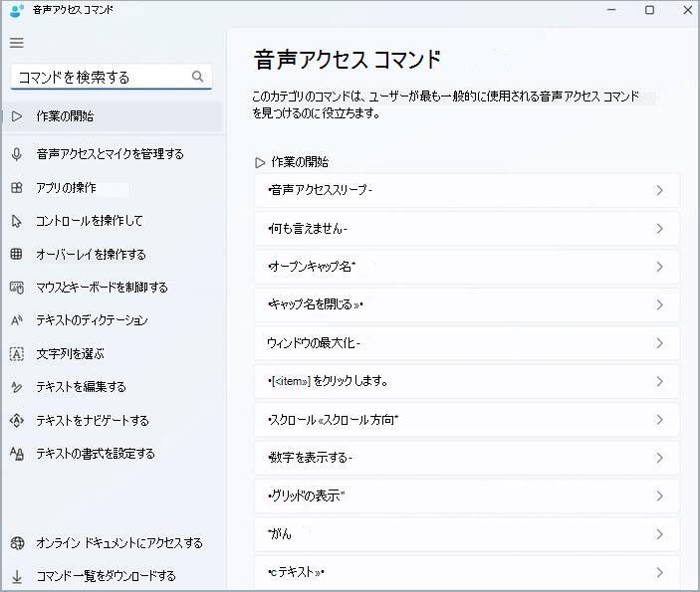Click the text selection icon beside 文字列を選ぶ
Screen dimensions: 700x592
[x=17, y=354]
